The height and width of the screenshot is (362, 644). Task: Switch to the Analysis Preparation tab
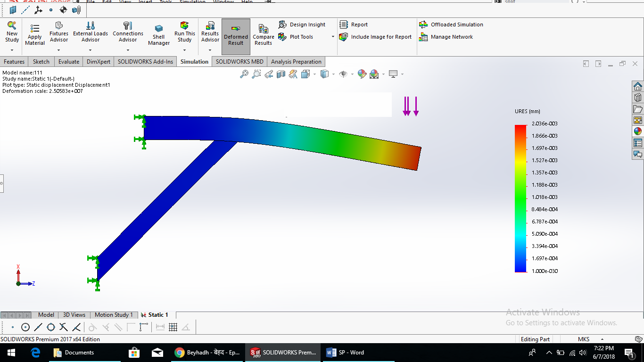pos(296,62)
